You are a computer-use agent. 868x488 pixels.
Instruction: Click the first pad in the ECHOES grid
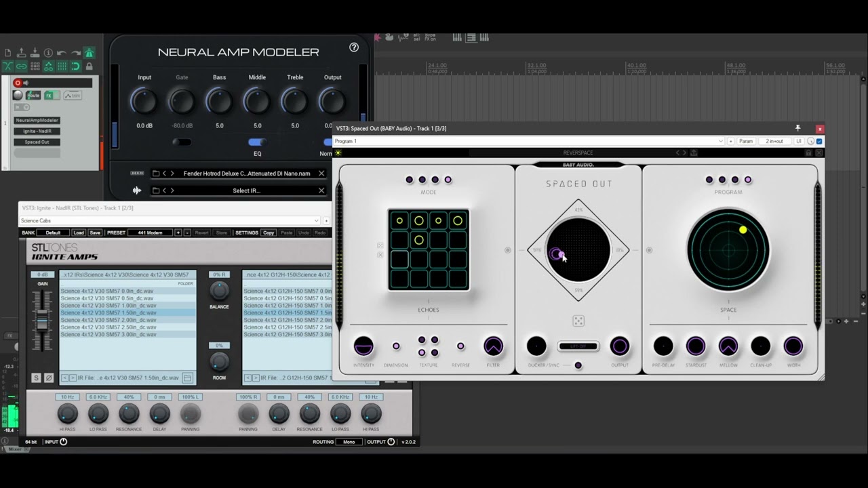399,220
